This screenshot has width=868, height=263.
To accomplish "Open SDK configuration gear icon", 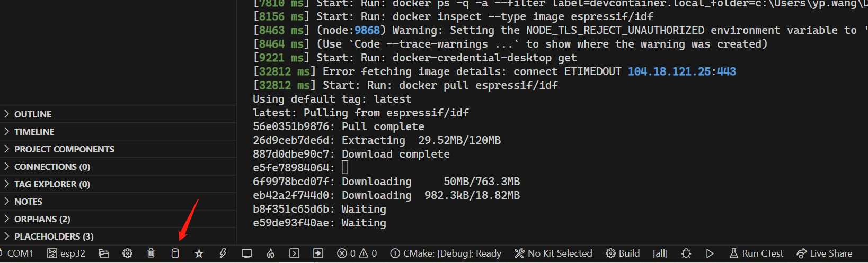I will coord(127,253).
